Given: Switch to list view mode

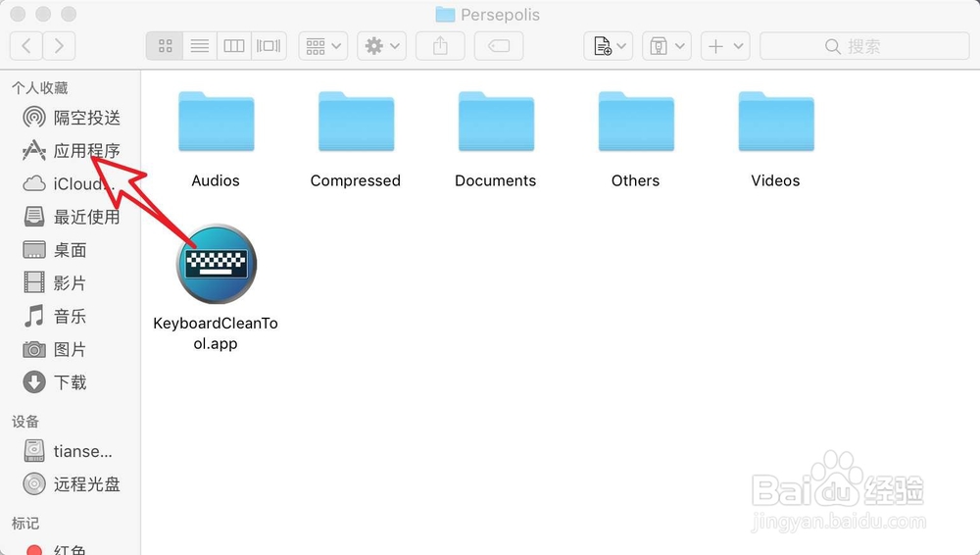Looking at the screenshot, I should click(200, 46).
